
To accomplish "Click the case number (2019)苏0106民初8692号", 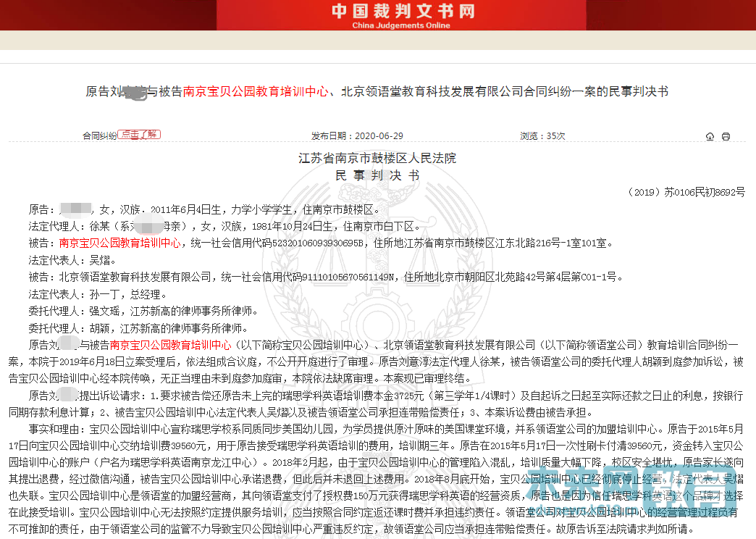I will tap(686, 193).
